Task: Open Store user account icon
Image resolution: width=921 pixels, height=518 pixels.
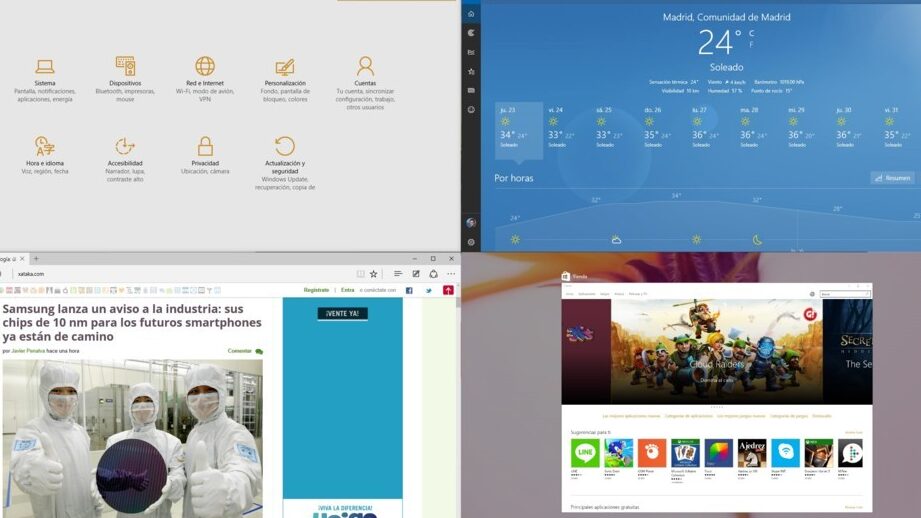Action: tap(812, 294)
